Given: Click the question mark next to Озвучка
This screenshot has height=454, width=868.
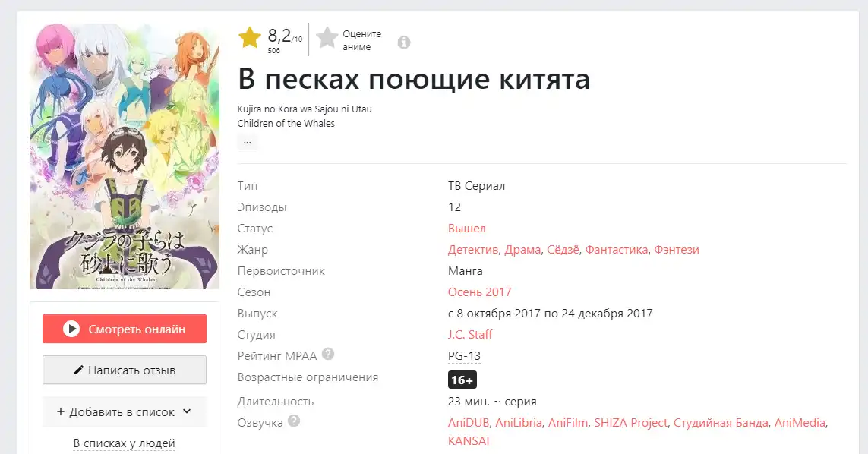Looking at the screenshot, I should point(294,421).
